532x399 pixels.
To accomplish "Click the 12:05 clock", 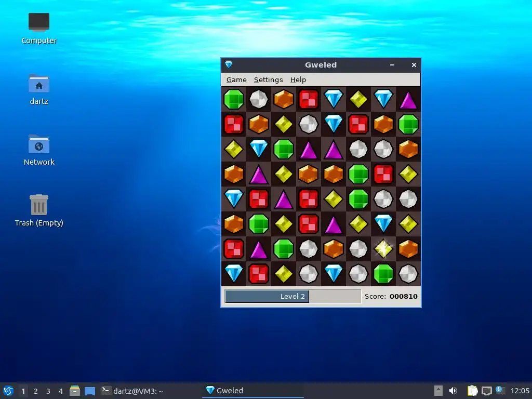I will [520, 391].
